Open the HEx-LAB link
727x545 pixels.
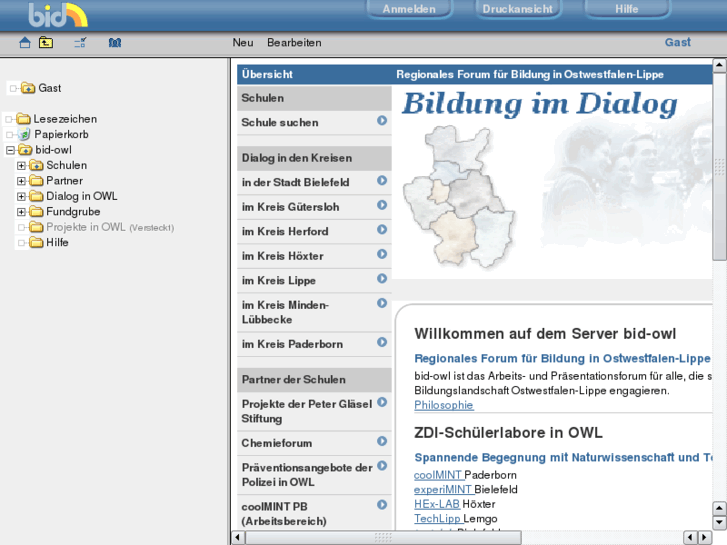pyautogui.click(x=437, y=504)
